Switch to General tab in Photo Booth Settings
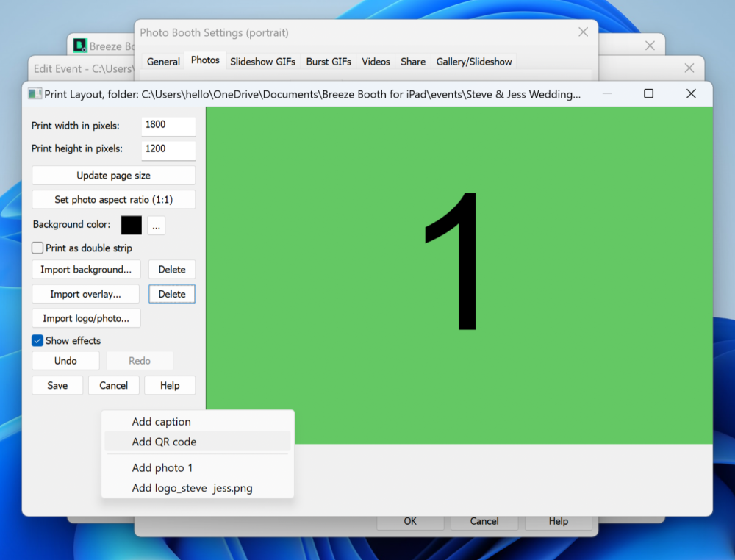735x560 pixels. (x=163, y=62)
